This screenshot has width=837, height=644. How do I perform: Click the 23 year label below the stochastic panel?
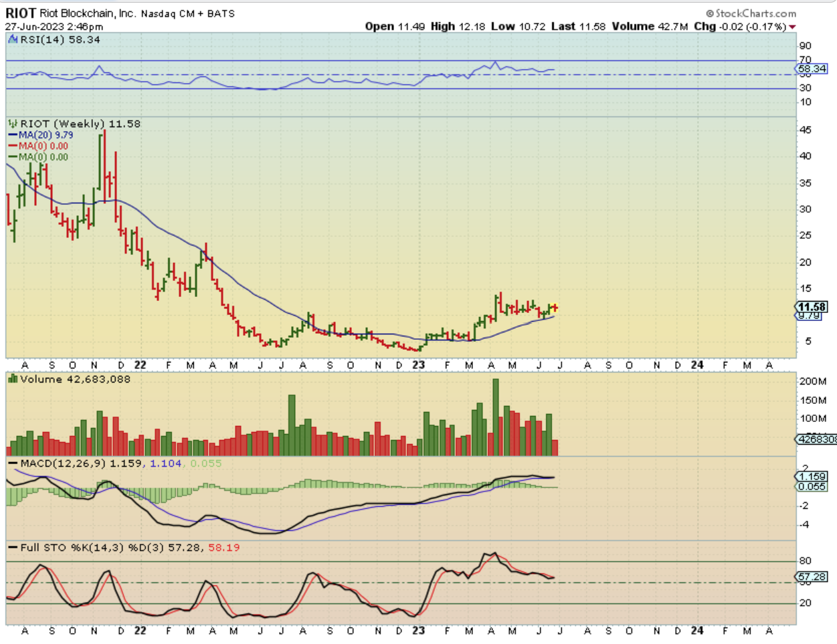(418, 630)
